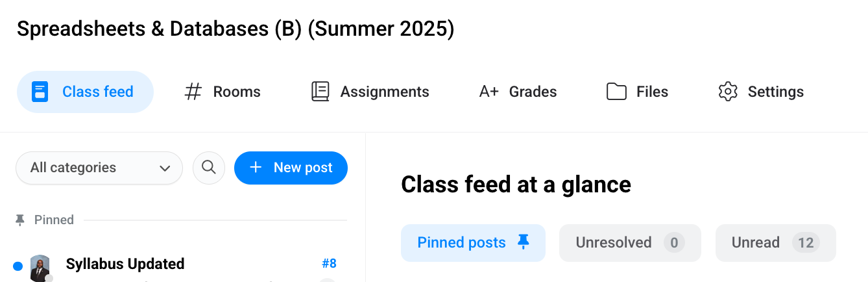Image resolution: width=868 pixels, height=282 pixels.
Task: Click the Assignments book icon
Action: [x=320, y=92]
